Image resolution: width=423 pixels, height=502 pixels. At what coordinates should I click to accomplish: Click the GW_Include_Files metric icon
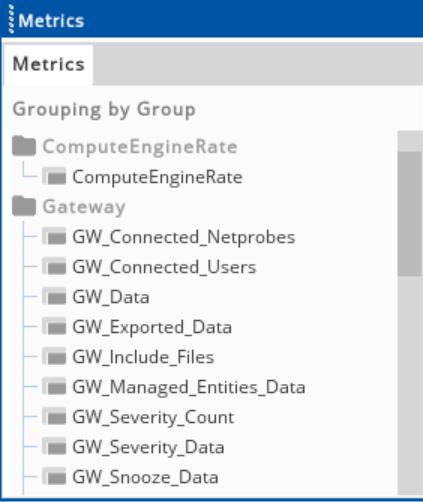click(x=54, y=356)
